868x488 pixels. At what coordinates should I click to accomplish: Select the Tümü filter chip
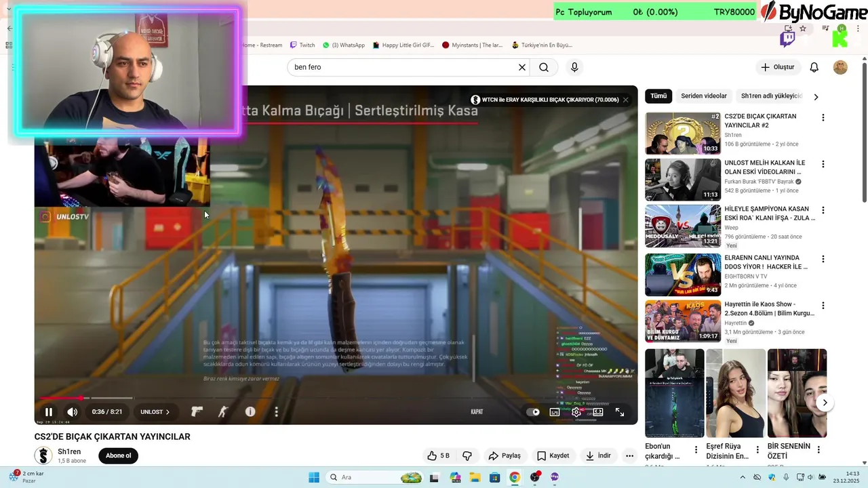point(658,96)
